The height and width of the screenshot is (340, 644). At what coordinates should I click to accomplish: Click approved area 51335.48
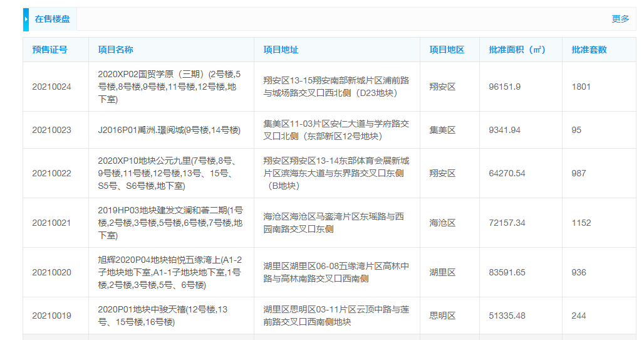point(507,316)
